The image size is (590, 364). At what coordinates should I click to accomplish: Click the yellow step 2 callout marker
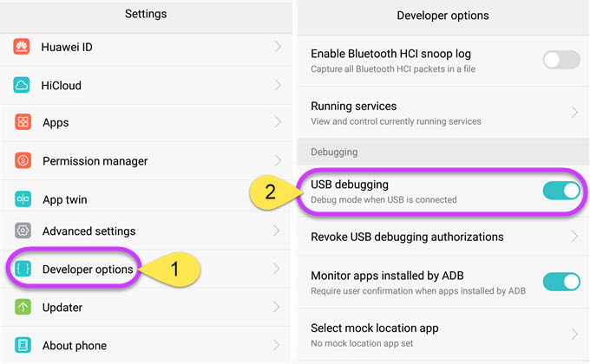pos(270,192)
